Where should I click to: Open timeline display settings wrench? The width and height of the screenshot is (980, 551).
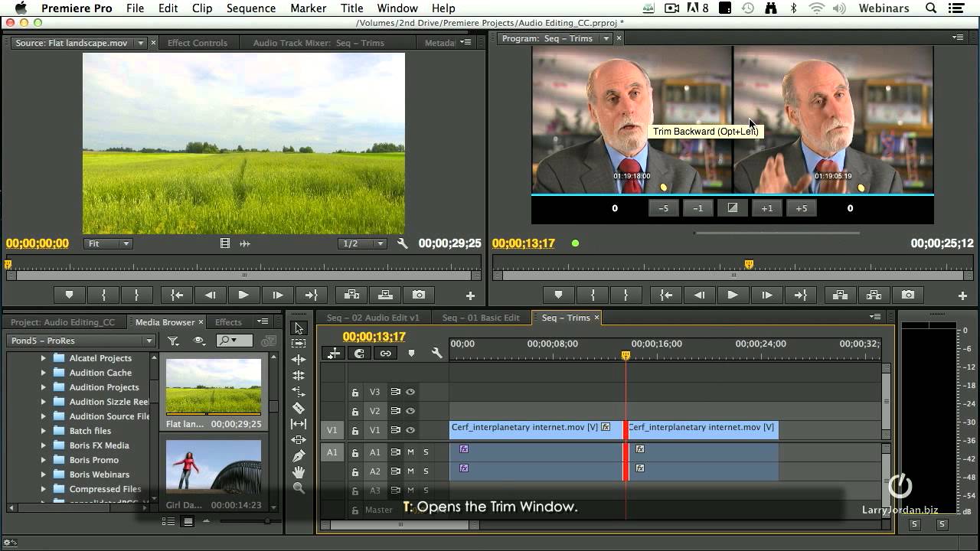click(436, 353)
